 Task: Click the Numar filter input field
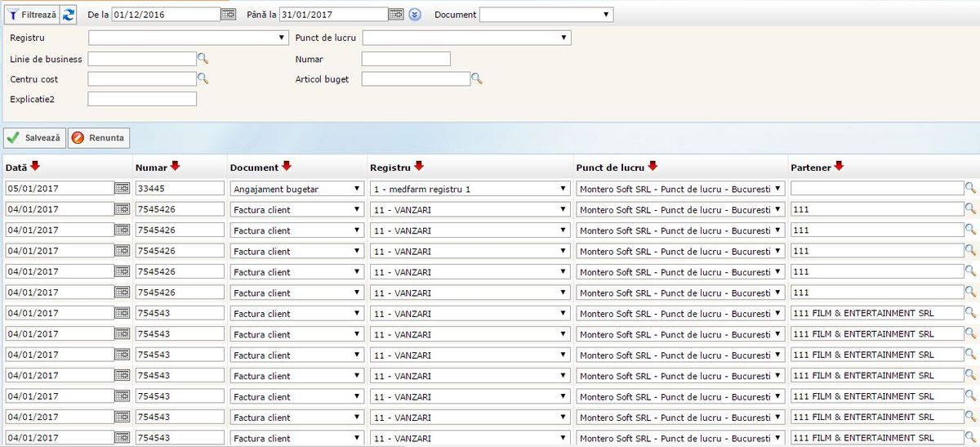tap(406, 59)
